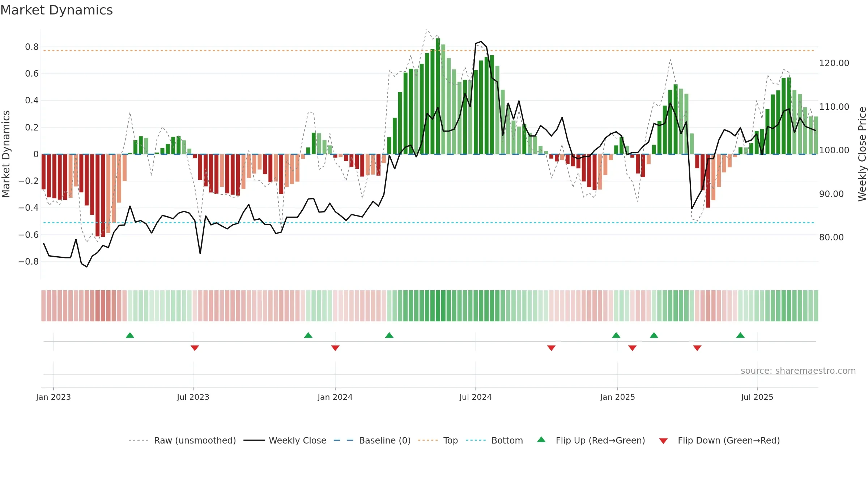The height and width of the screenshot is (488, 868).
Task: Click the Jul 2024 x-axis label
Action: (476, 397)
